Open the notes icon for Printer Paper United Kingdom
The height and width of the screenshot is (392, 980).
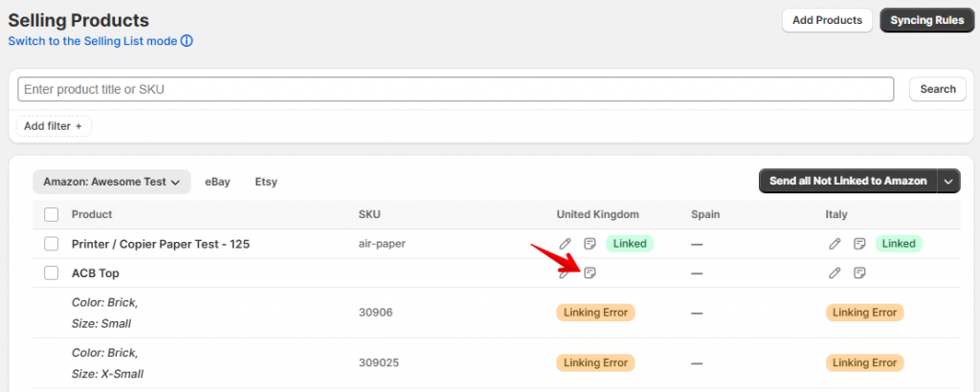click(590, 244)
